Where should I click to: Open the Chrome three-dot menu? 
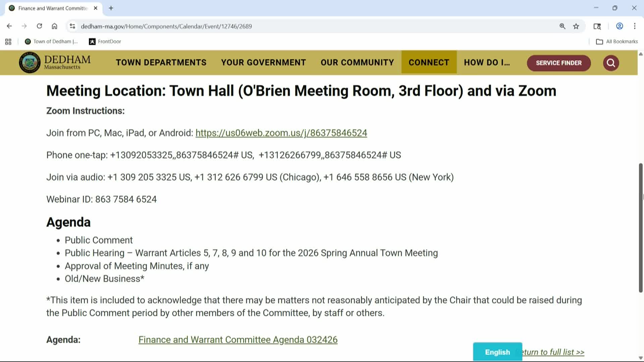[635, 26]
